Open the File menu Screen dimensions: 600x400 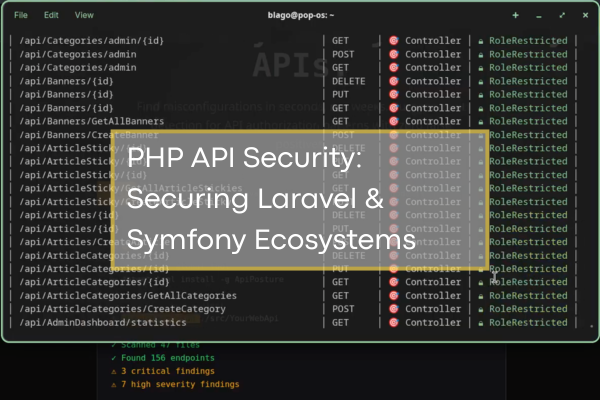pyautogui.click(x=21, y=15)
